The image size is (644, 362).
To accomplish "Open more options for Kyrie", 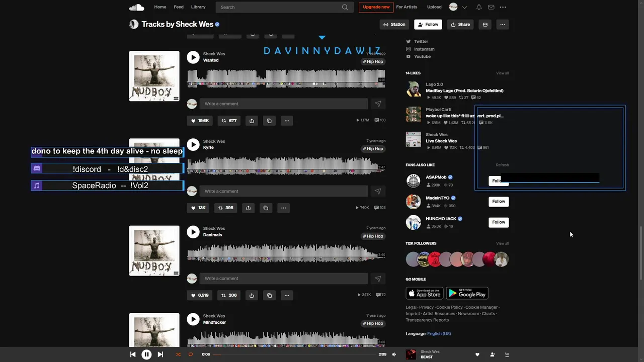I will [x=283, y=208].
